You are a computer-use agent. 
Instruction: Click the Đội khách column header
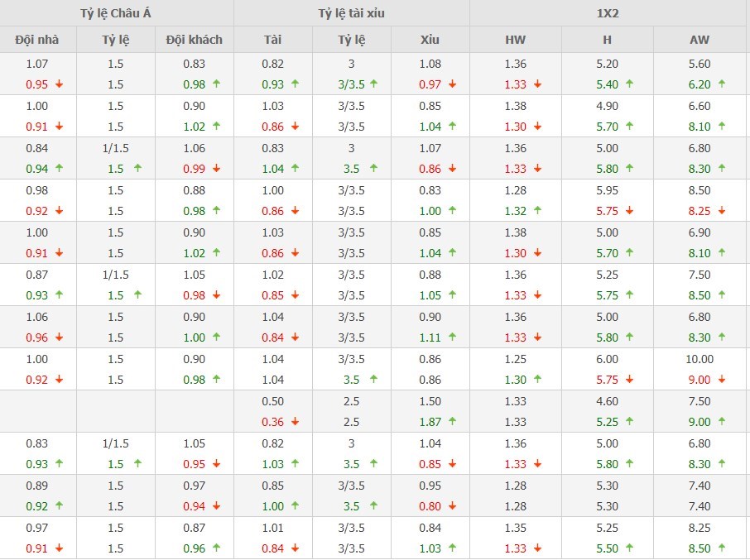(x=195, y=40)
